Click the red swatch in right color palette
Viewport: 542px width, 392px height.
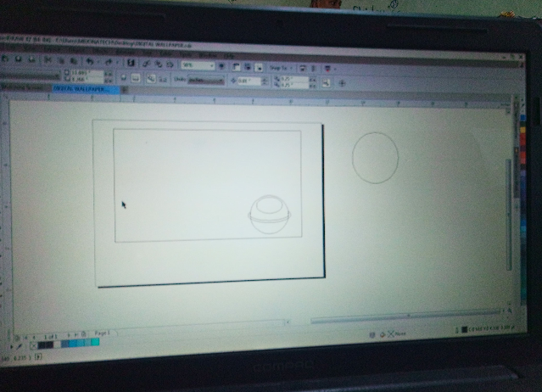(x=522, y=140)
